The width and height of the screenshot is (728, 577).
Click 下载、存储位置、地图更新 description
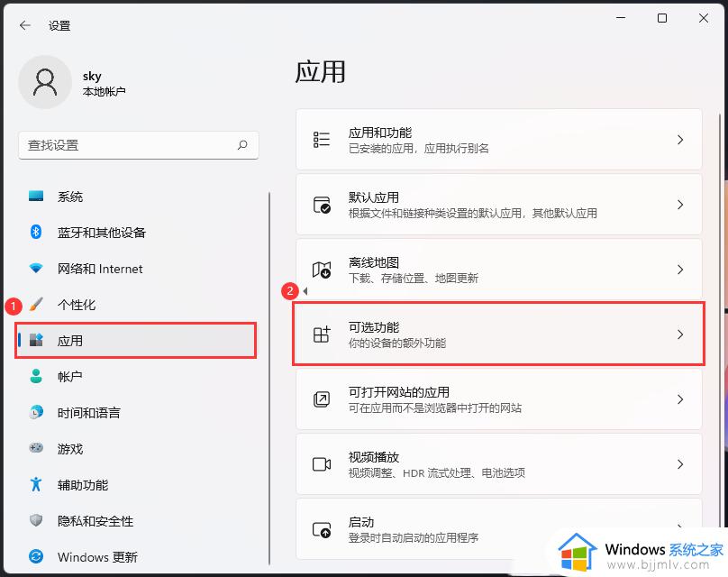point(414,279)
